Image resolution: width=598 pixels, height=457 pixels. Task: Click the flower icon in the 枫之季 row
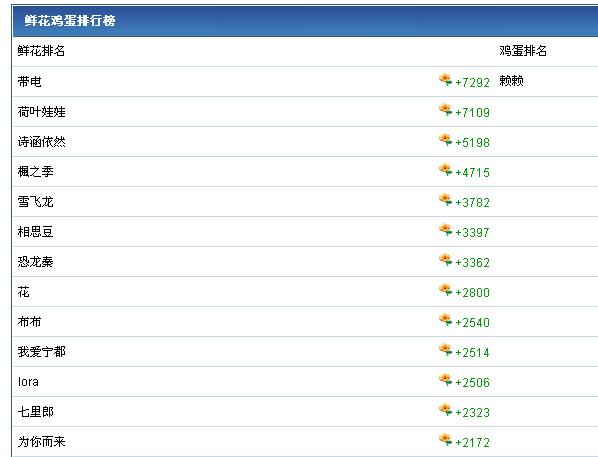pos(445,170)
